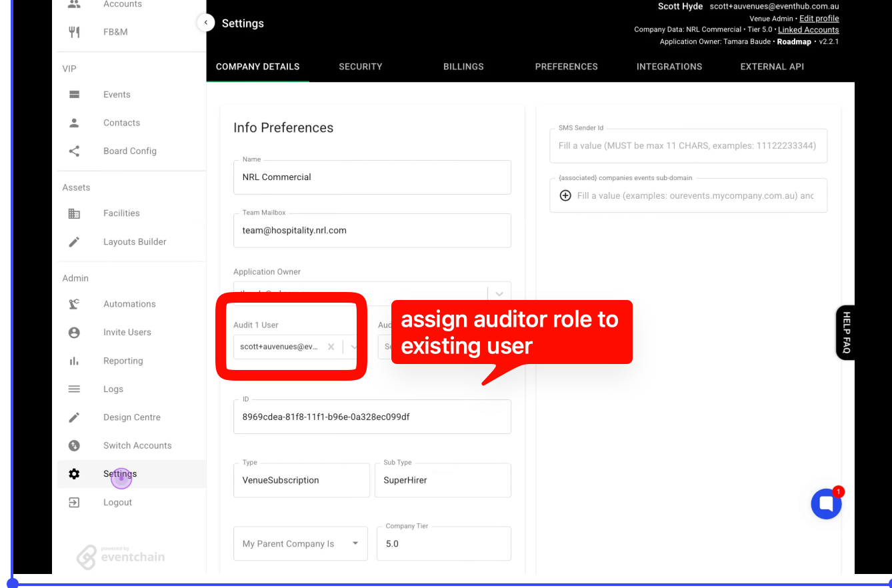Click the Company Tier field

[444, 544]
